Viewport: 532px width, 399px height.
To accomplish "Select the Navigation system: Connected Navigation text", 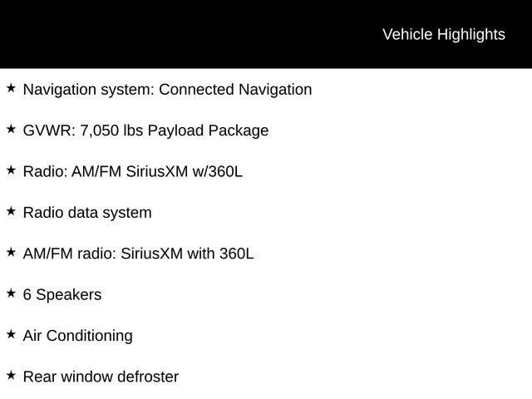I will coord(167,90).
